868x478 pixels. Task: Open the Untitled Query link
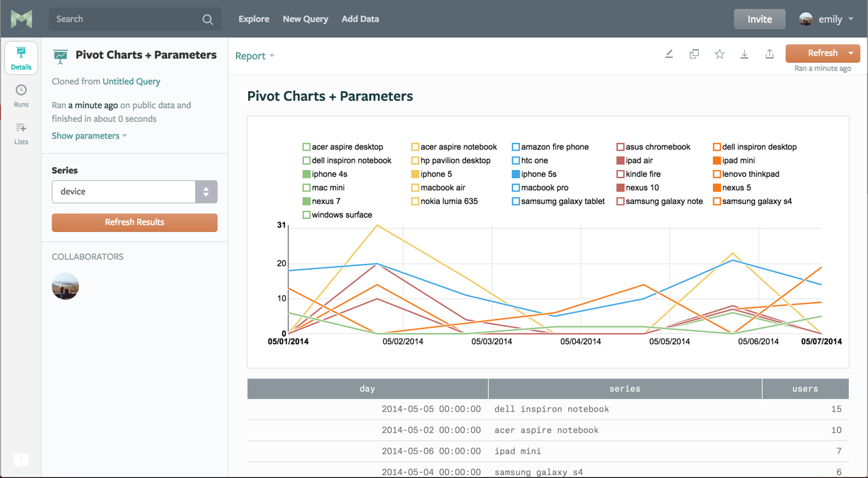pyautogui.click(x=131, y=82)
